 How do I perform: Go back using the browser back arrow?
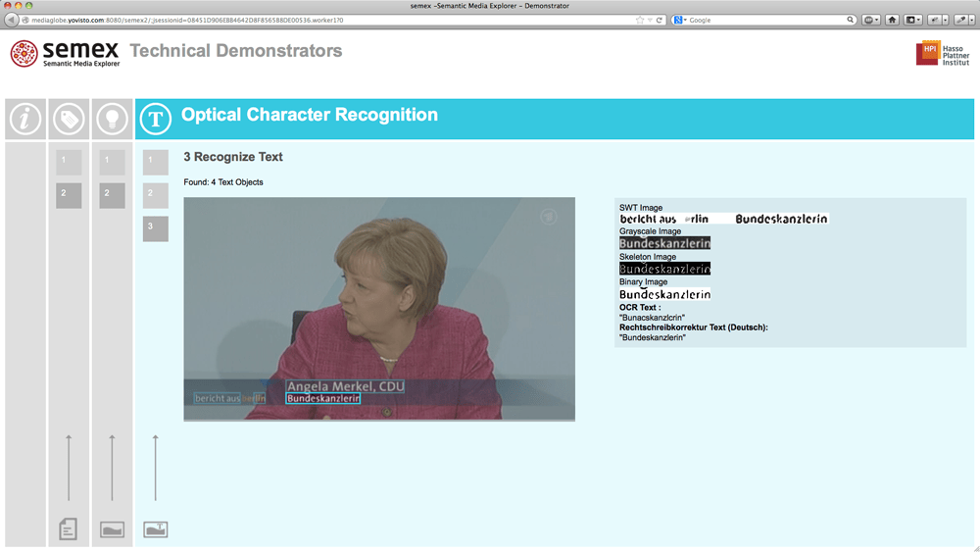click(x=12, y=20)
